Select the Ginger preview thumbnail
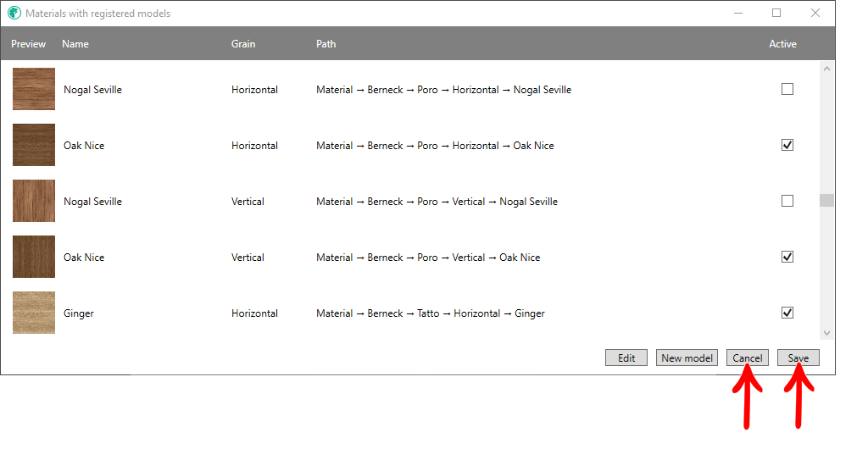 [x=34, y=313]
